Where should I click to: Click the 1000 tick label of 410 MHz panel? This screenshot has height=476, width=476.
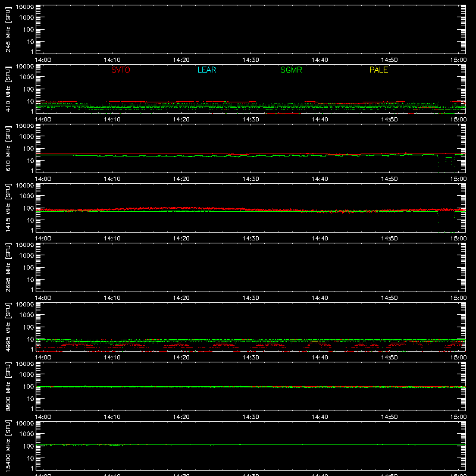(x=27, y=77)
